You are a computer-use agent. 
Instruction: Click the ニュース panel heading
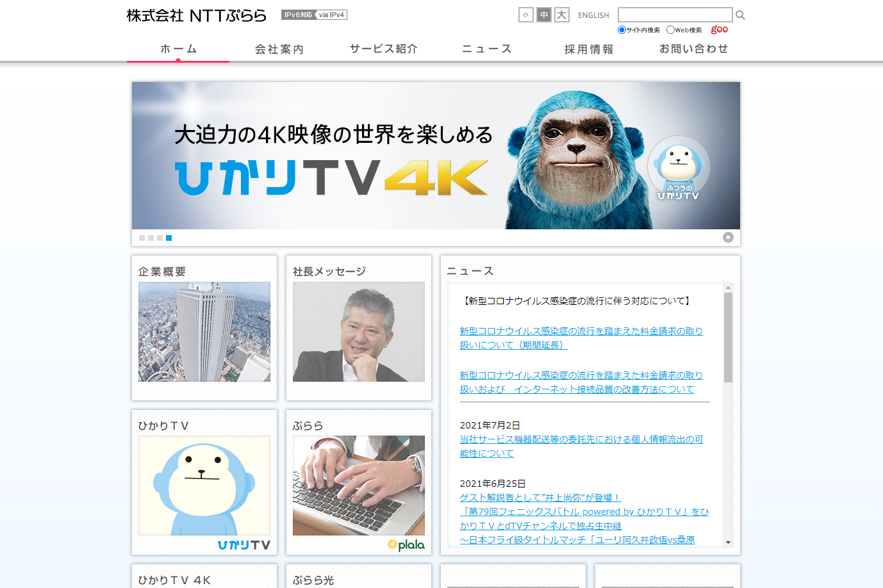[x=470, y=271]
